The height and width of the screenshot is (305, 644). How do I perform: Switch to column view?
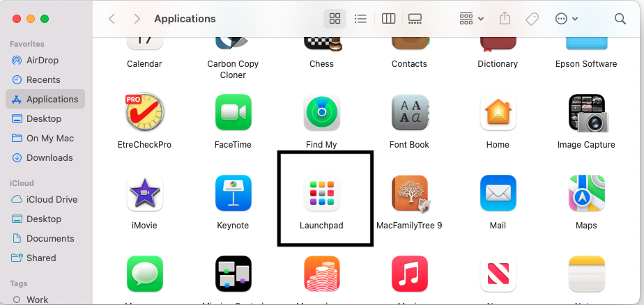click(388, 19)
